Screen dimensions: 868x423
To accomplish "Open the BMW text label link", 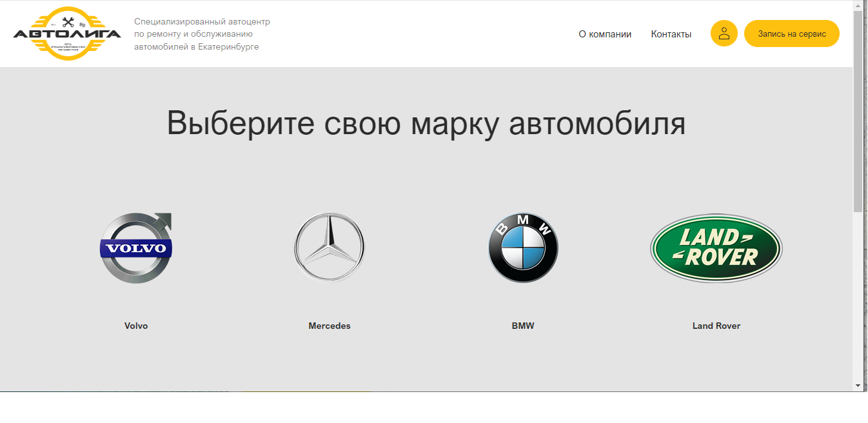I will pyautogui.click(x=523, y=326).
